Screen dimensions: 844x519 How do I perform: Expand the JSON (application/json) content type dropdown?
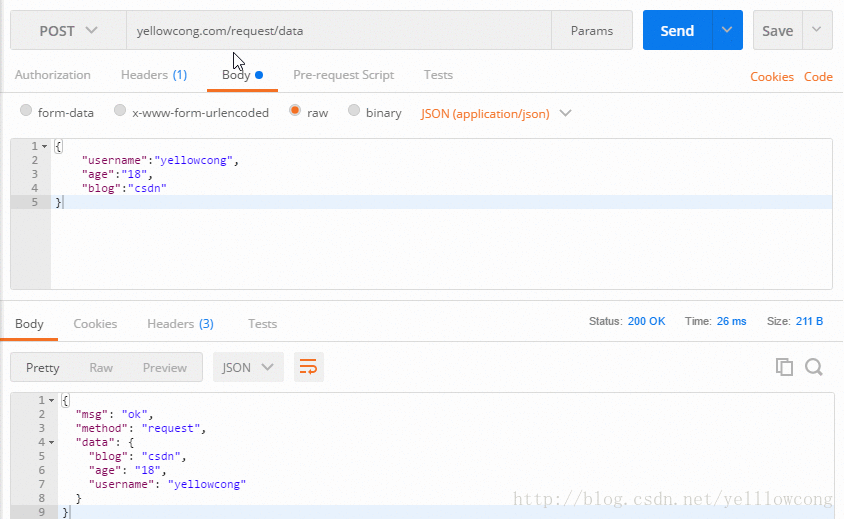pos(497,113)
